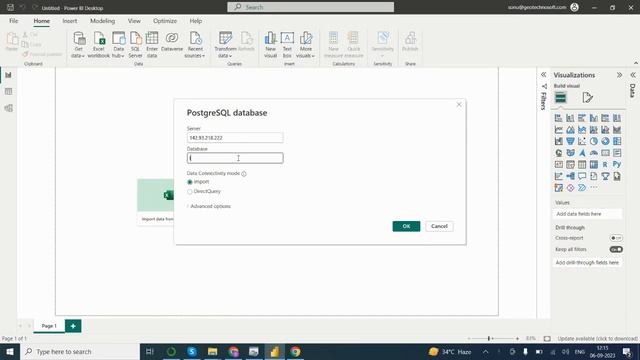This screenshot has width=640, height=360.
Task: Select the pie chart visual
Action: click(x=593, y=141)
